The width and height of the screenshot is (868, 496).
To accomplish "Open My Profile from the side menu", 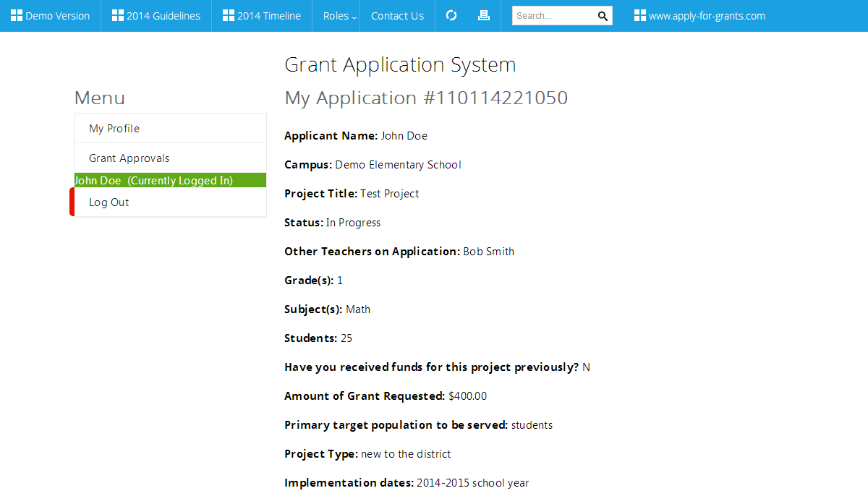I will coord(114,129).
